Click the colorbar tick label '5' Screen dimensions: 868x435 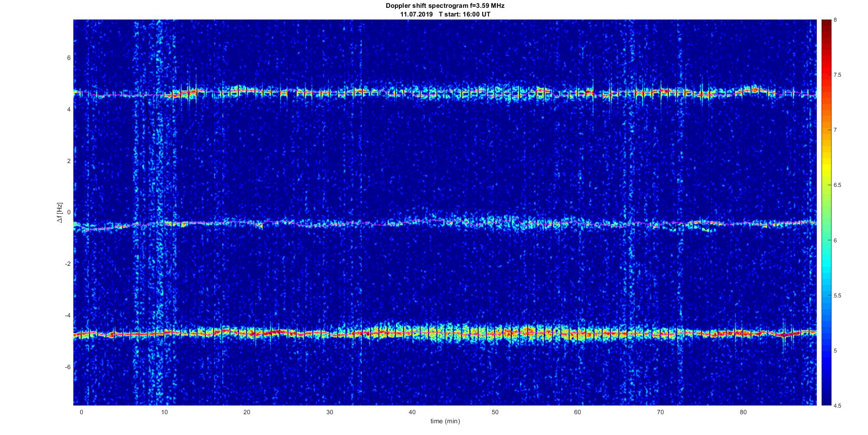pyautogui.click(x=835, y=350)
